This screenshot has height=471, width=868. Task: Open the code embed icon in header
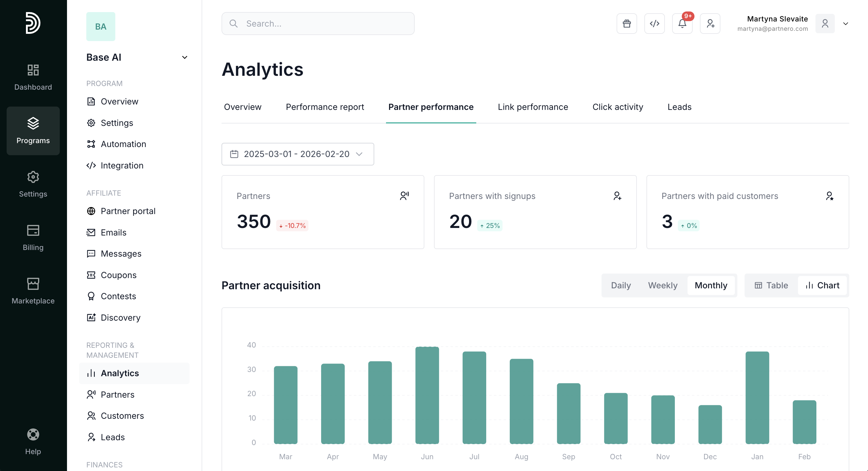[x=654, y=24]
